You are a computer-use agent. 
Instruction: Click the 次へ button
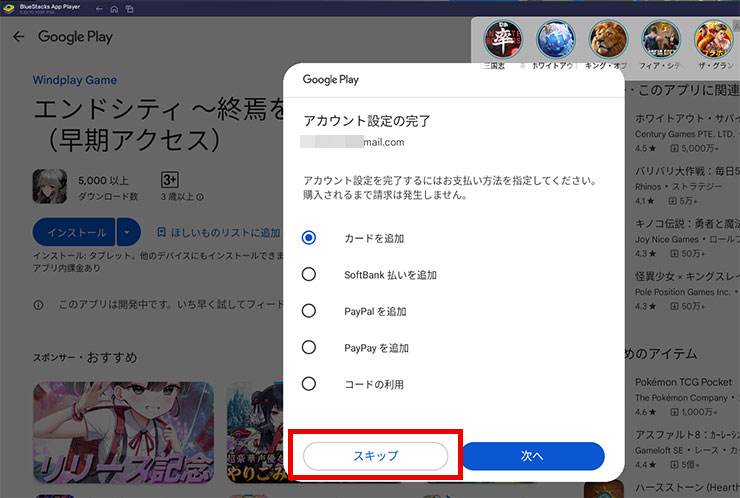tap(532, 456)
